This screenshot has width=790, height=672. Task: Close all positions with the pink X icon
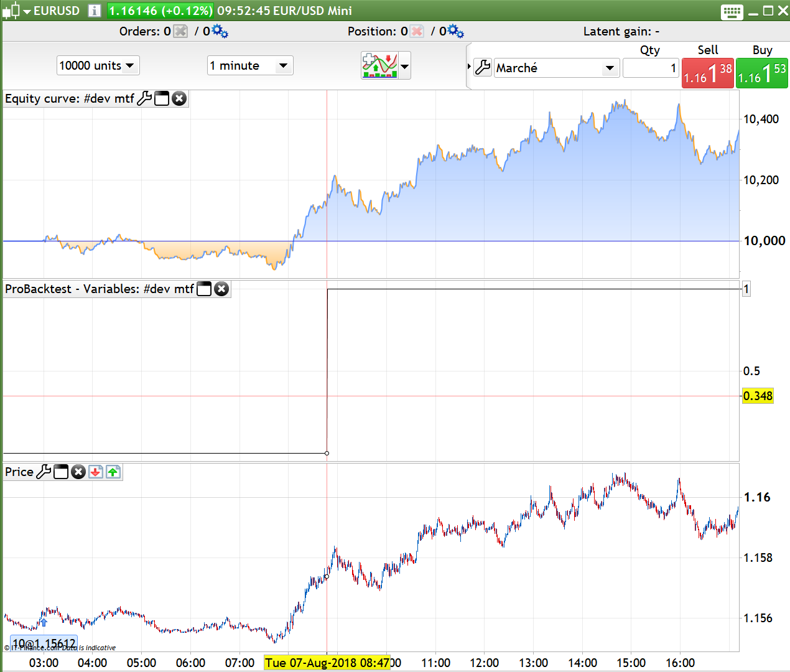click(x=417, y=31)
